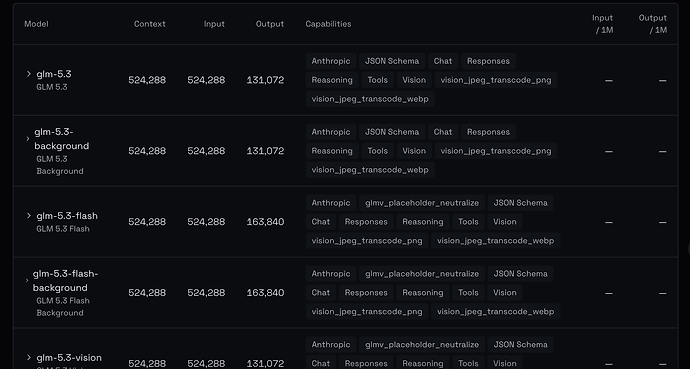The height and width of the screenshot is (369, 690).
Task: Click JSON Schema tag in glm-5.3-flash row
Action: (x=521, y=203)
